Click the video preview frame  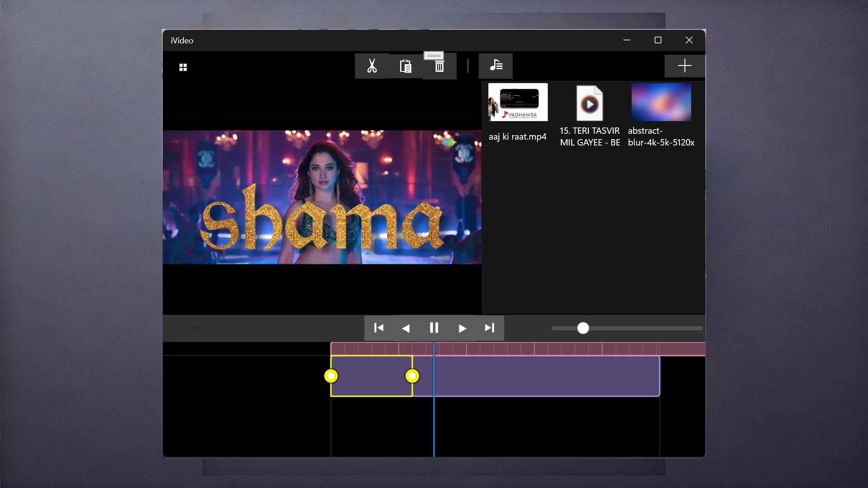pos(322,197)
